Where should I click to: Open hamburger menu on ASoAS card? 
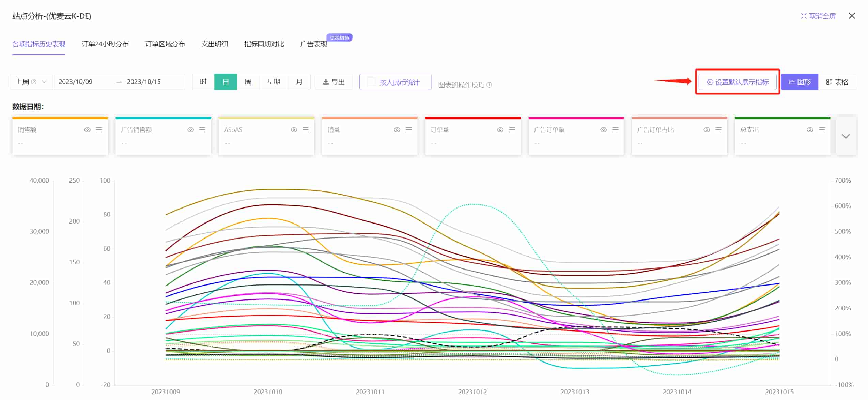tap(306, 130)
